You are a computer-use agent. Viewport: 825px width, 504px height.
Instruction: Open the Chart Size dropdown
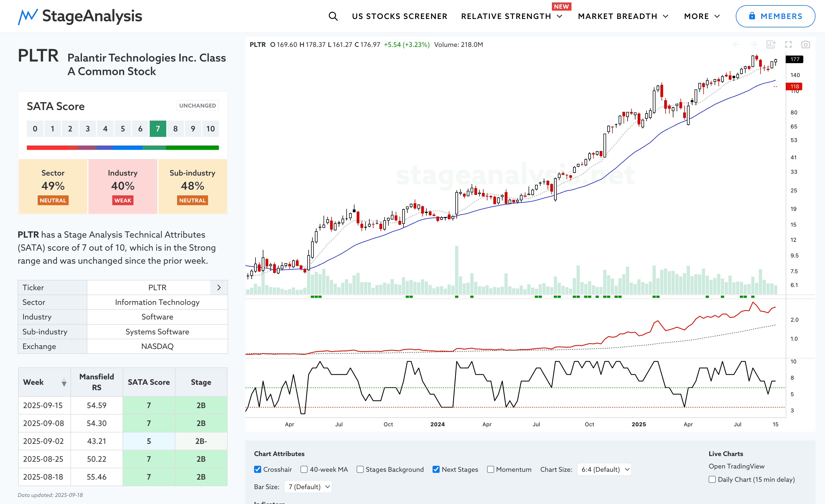coord(604,469)
